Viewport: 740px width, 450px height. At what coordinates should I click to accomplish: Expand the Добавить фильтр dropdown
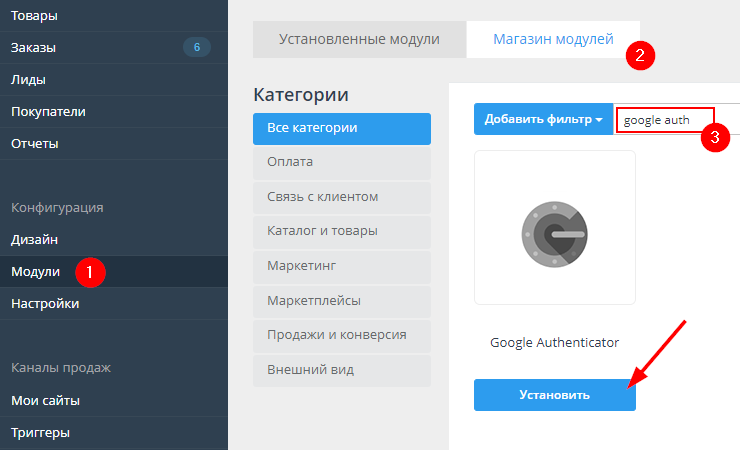pos(543,119)
